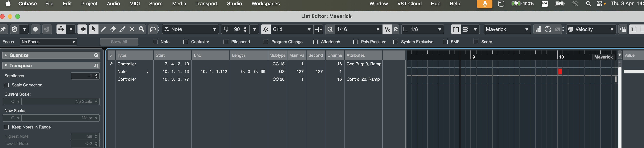Screen dimensions: 644x148
Task: Tick the Pitchbend filter checkbox
Action: tap(226, 42)
